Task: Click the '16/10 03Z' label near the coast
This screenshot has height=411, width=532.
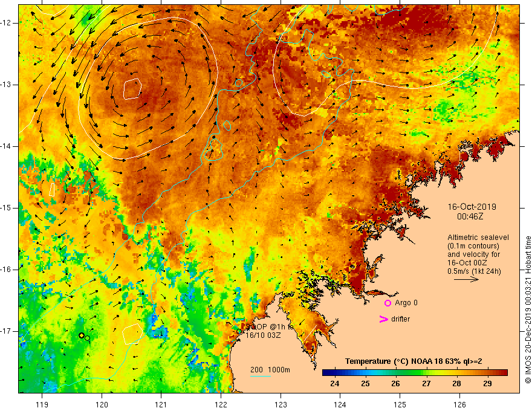Action: pyautogui.click(x=264, y=335)
